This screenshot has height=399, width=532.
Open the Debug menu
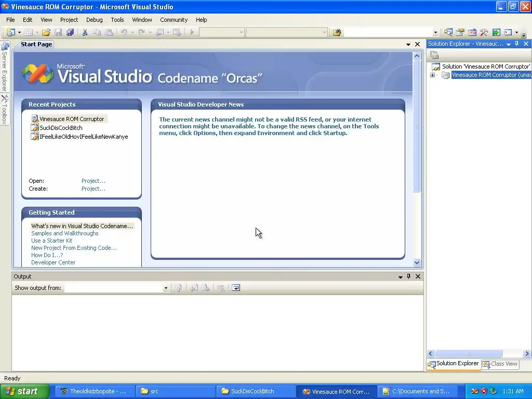point(95,20)
